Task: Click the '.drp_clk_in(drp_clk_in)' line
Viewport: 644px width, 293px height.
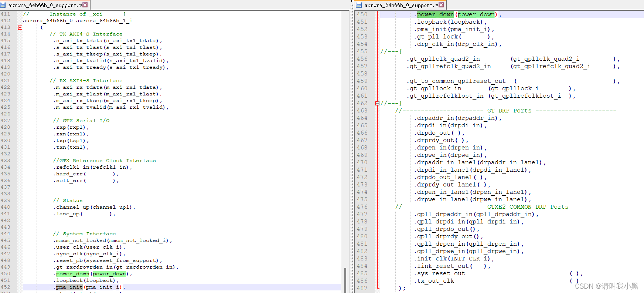Action: click(x=458, y=44)
